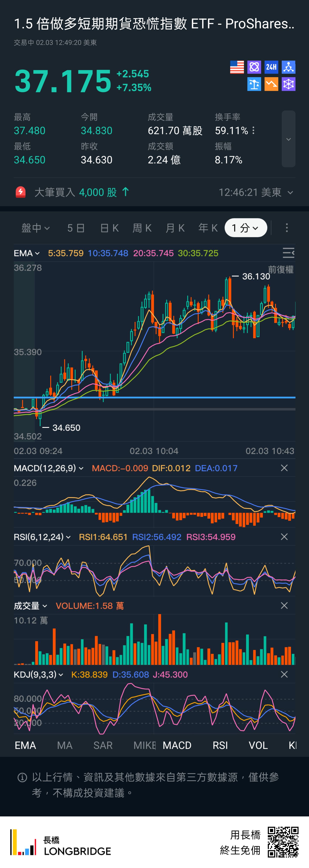Switch to the 5 日 chart tab
Image resolution: width=309 pixels, height=868 pixels.
(x=76, y=228)
